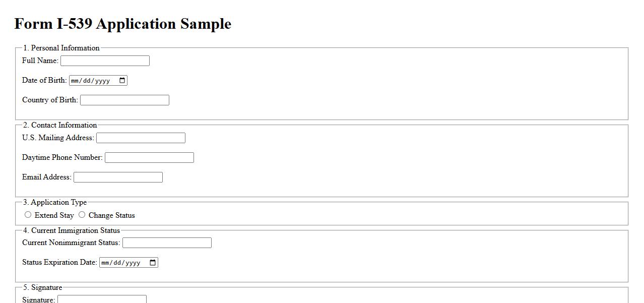Select the Extend Stay radio button
This screenshot has height=303, width=644.
[28, 215]
